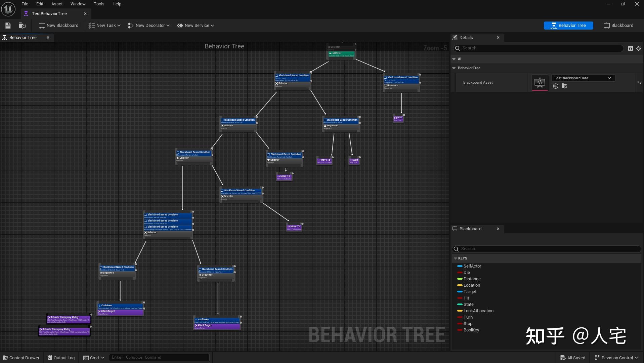This screenshot has width=644, height=363.
Task: Open the TestBlackboardData asset dropdown
Action: (x=583, y=78)
